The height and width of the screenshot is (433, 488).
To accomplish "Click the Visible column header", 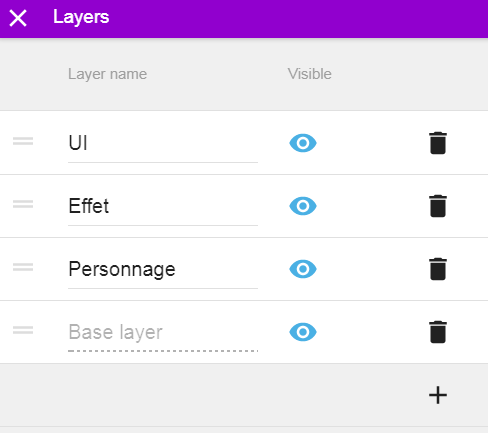I will [x=310, y=74].
